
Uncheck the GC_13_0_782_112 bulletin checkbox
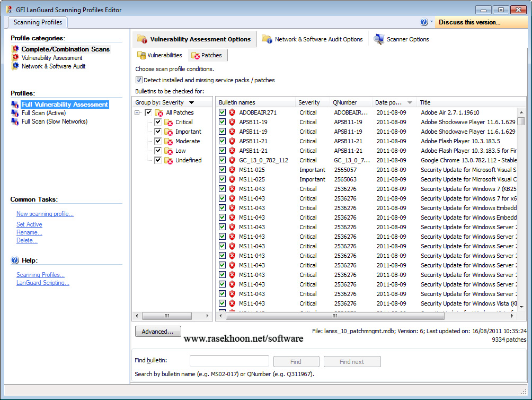click(222, 160)
